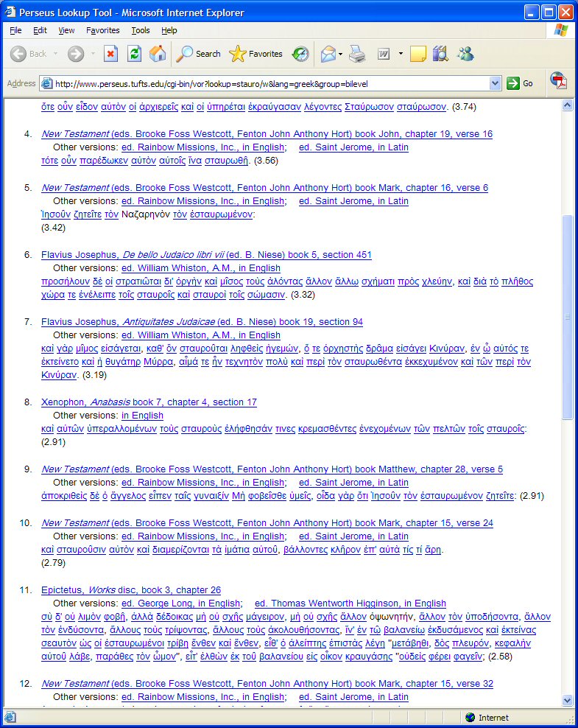Open the Forward button history dropdown arrow

point(93,54)
